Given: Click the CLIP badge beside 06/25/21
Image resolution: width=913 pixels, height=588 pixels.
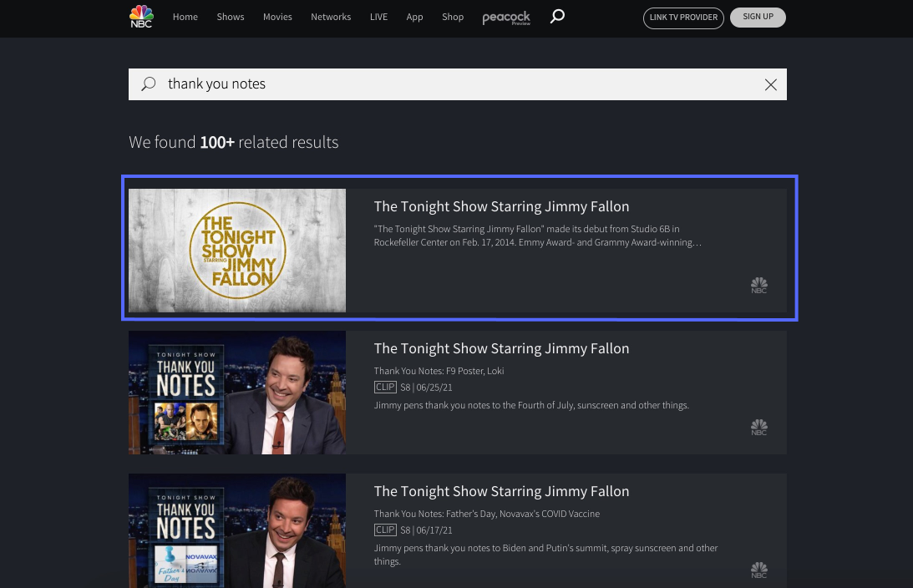Looking at the screenshot, I should pos(385,388).
